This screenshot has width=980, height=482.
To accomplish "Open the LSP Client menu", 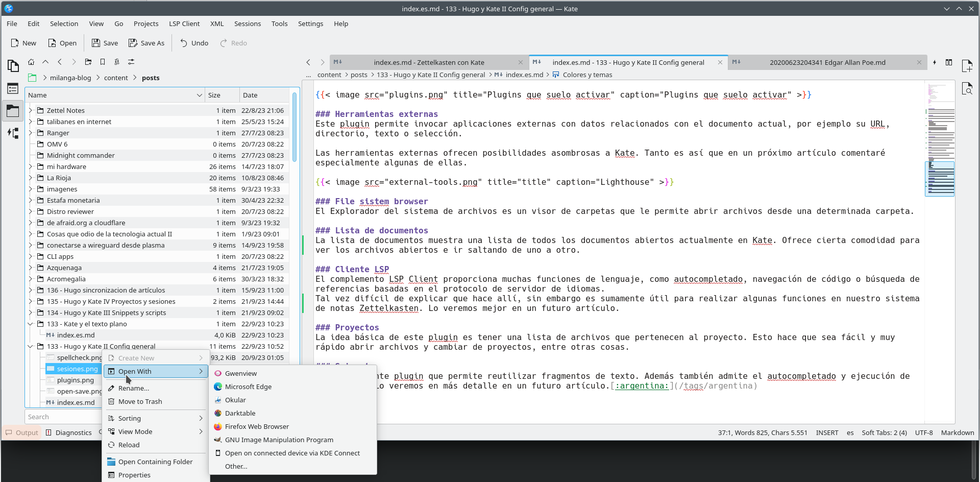I will 184,23.
